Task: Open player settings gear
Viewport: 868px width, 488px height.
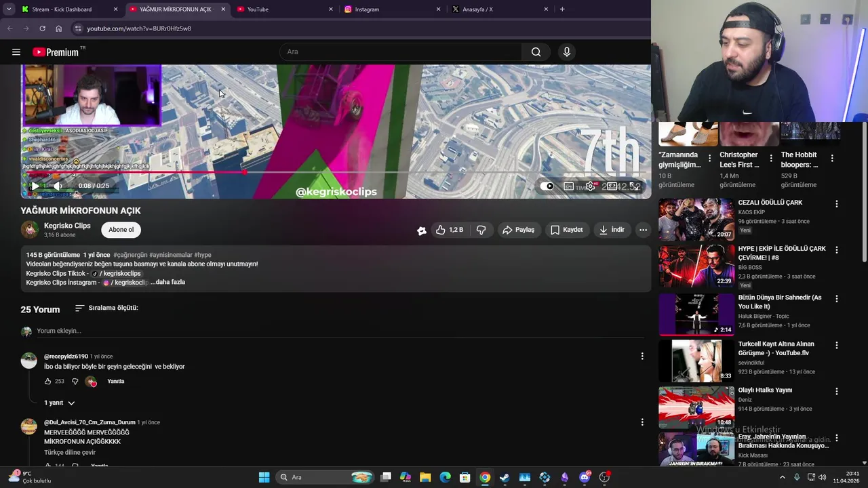Action: click(x=591, y=186)
